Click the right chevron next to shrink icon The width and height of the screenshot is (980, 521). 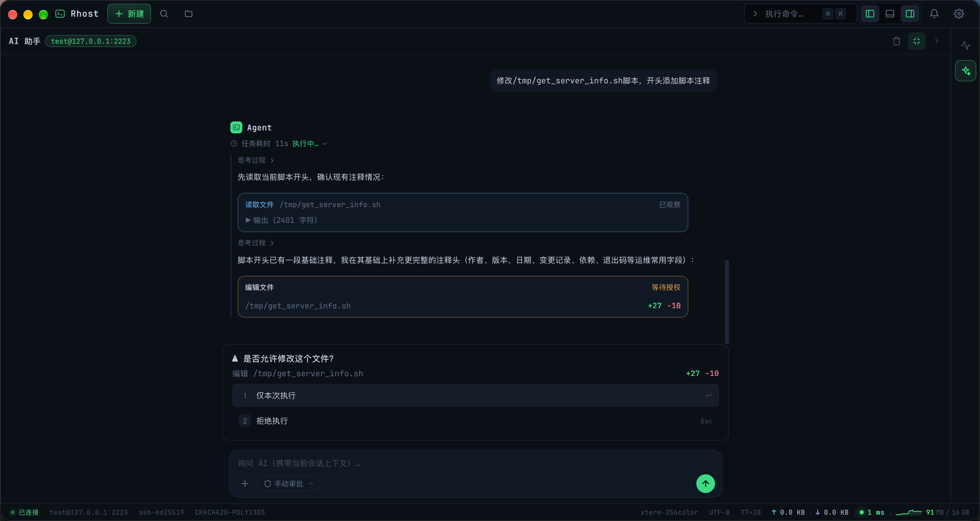click(x=937, y=41)
